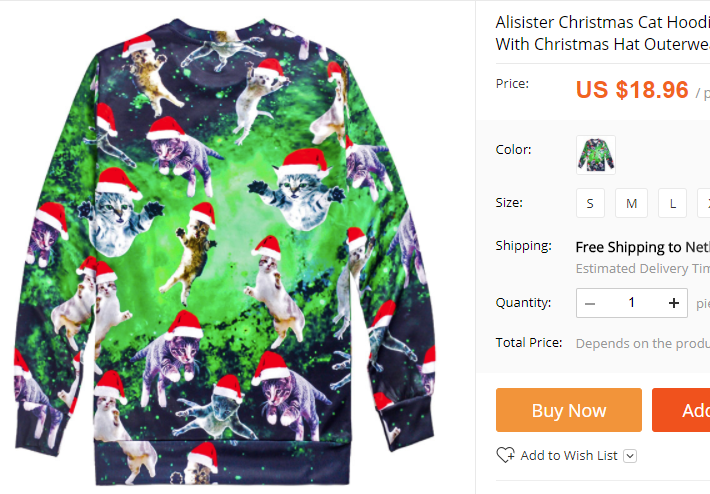Click the Estimated Delivery Time text
Image resolution: width=710 pixels, height=494 pixels.
coord(643,269)
